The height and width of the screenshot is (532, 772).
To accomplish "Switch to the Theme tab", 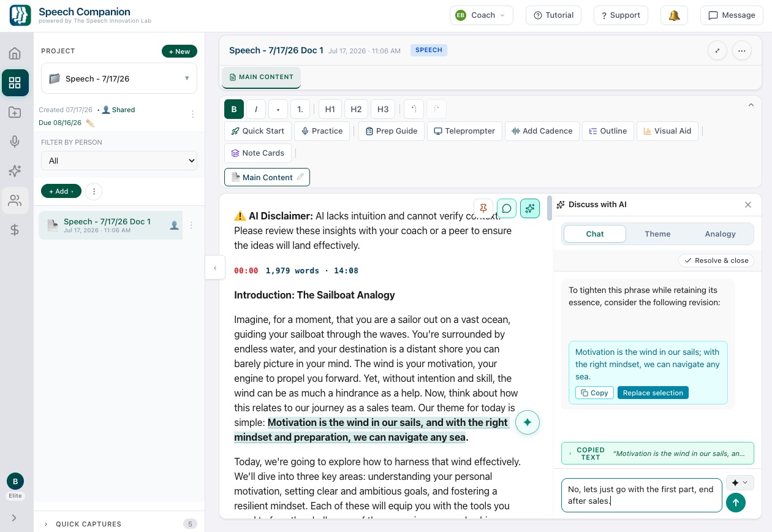I will [657, 234].
